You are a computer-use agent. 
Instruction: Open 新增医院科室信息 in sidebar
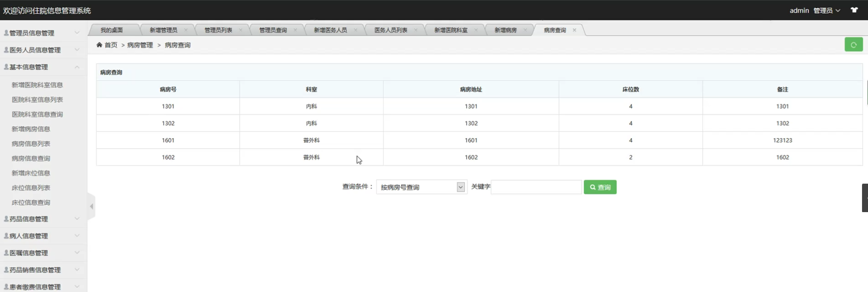(37, 85)
